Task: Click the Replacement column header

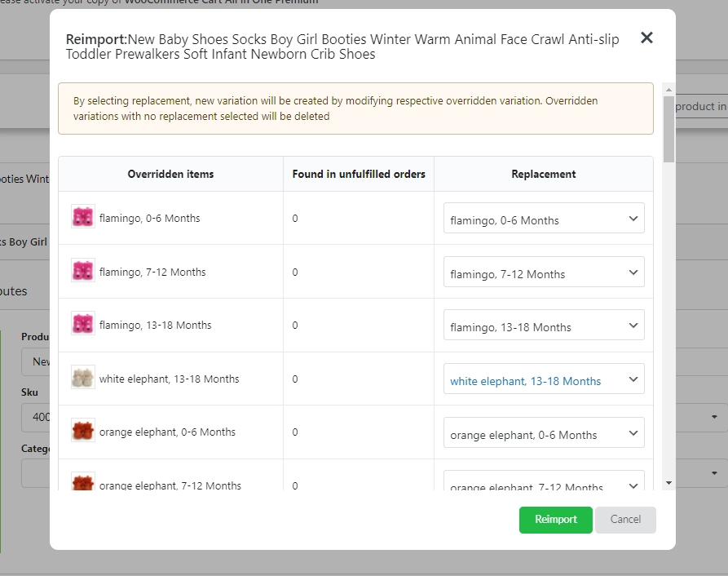Action: tap(544, 175)
